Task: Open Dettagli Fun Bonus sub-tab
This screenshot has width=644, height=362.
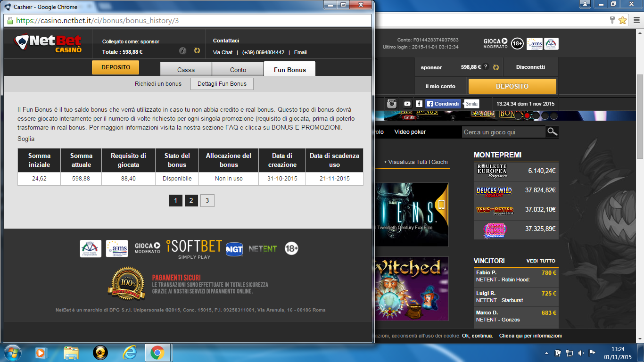Action: [x=222, y=84]
